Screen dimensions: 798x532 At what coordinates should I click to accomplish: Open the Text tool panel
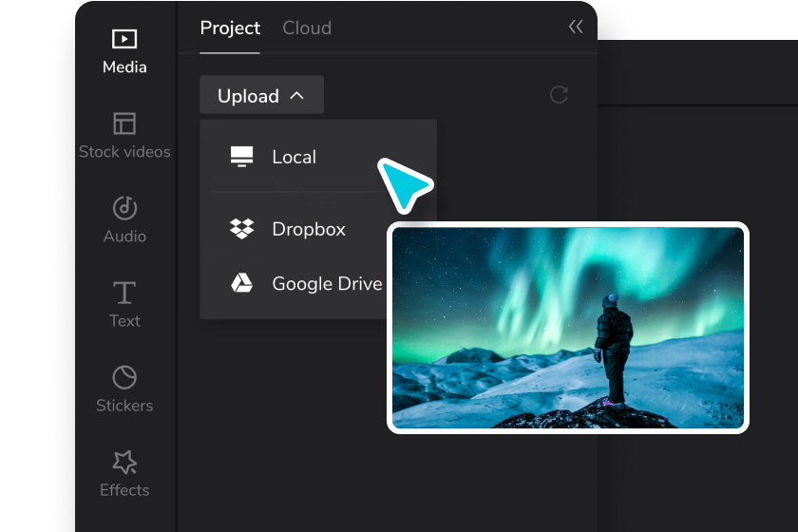tap(124, 304)
